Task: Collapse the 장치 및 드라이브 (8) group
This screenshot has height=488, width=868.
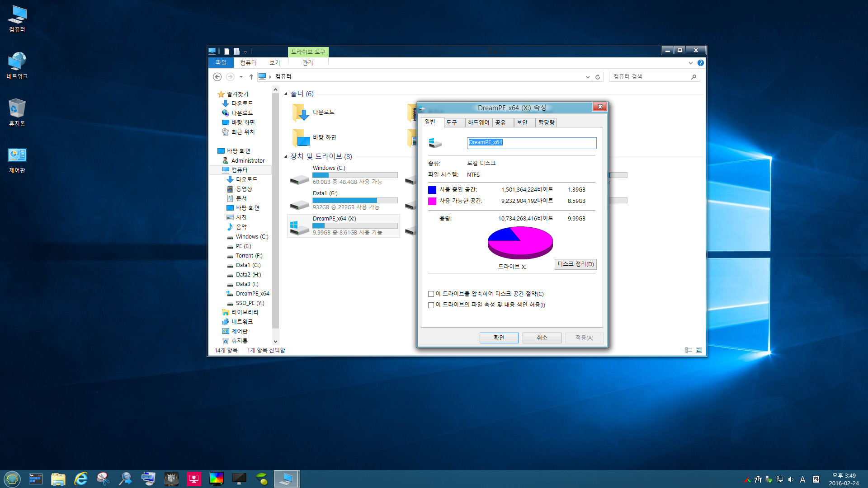Action: 286,156
